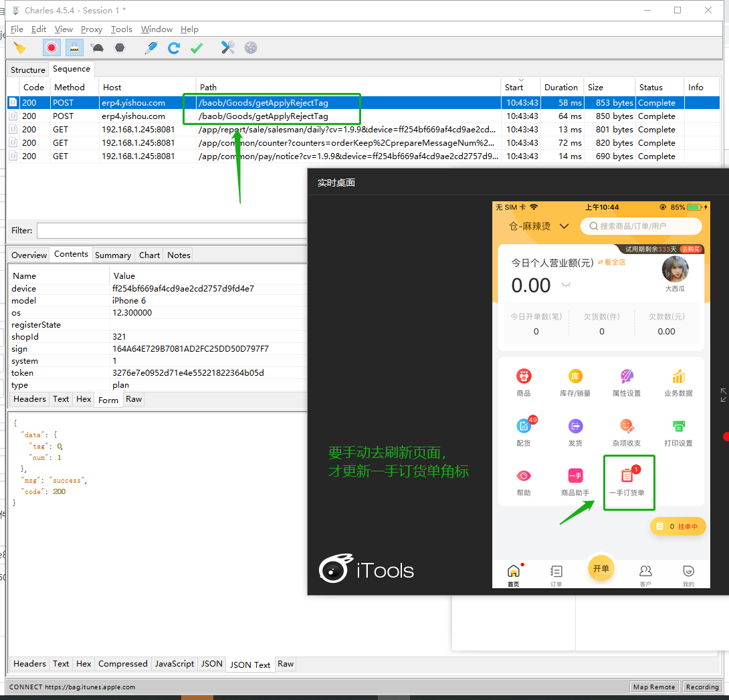Sort by the Duration column header
729x700 pixels.
(560, 88)
